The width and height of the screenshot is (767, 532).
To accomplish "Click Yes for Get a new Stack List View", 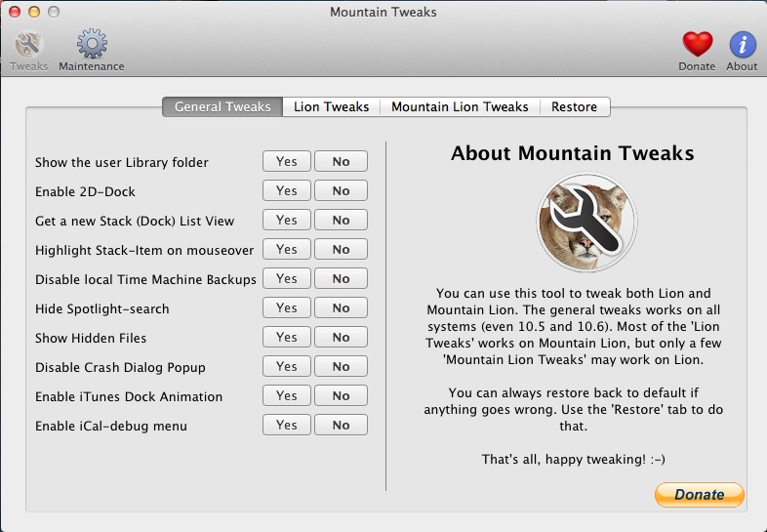I will pos(287,221).
